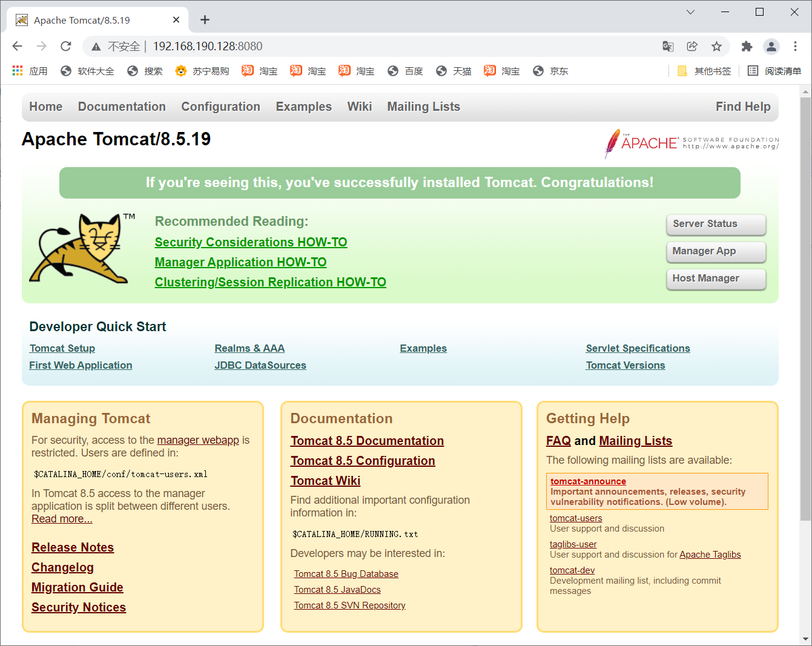Open the tomcat-announce mailing list link

[x=588, y=481]
